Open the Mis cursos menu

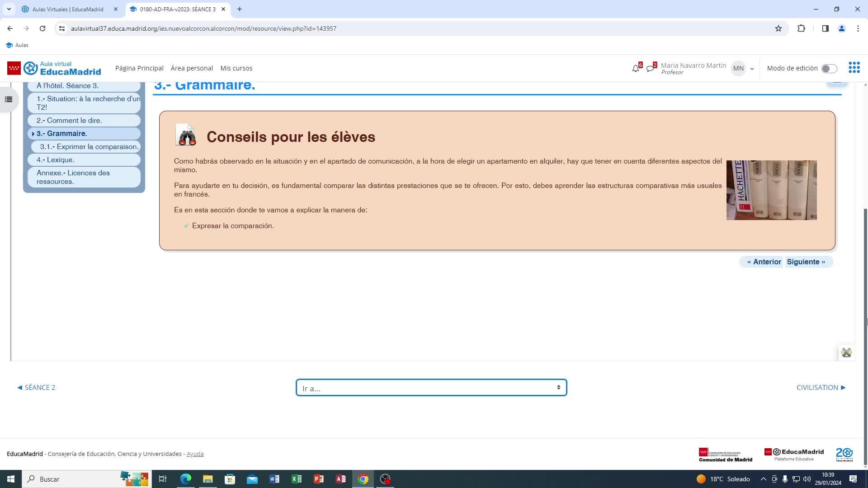pyautogui.click(x=236, y=68)
